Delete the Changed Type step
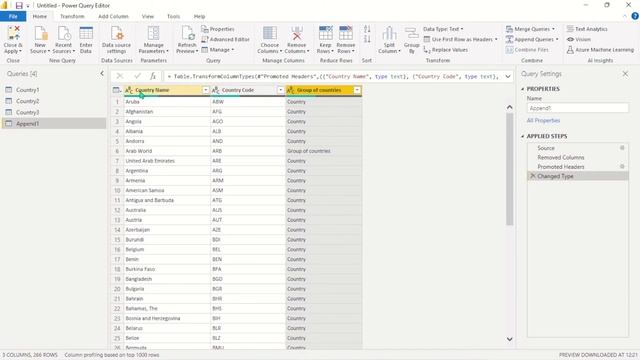 pos(532,176)
